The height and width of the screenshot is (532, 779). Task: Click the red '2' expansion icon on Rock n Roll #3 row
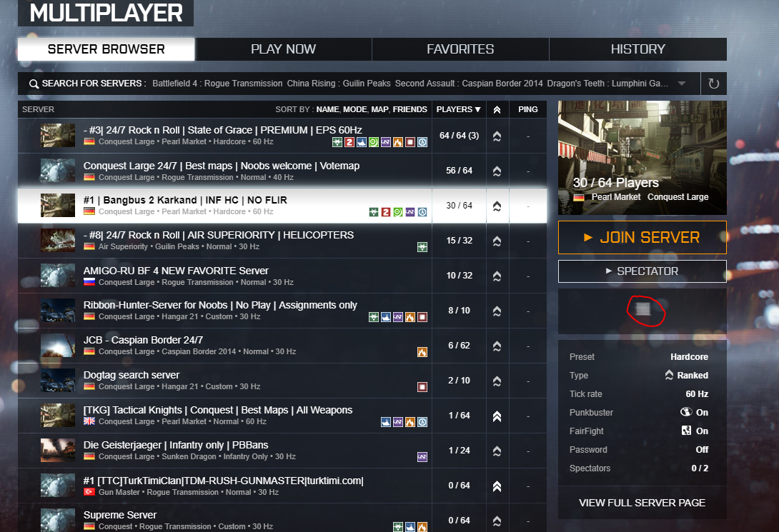(x=349, y=142)
